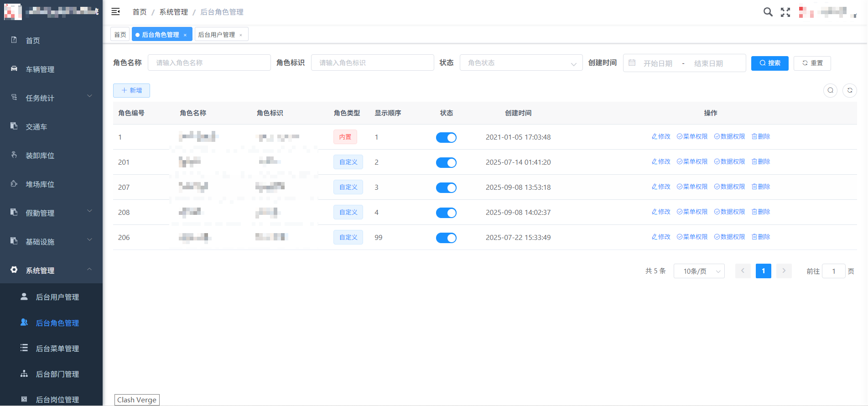Toggle fullscreen mode icon in header
This screenshot has width=868, height=406.
tap(785, 12)
